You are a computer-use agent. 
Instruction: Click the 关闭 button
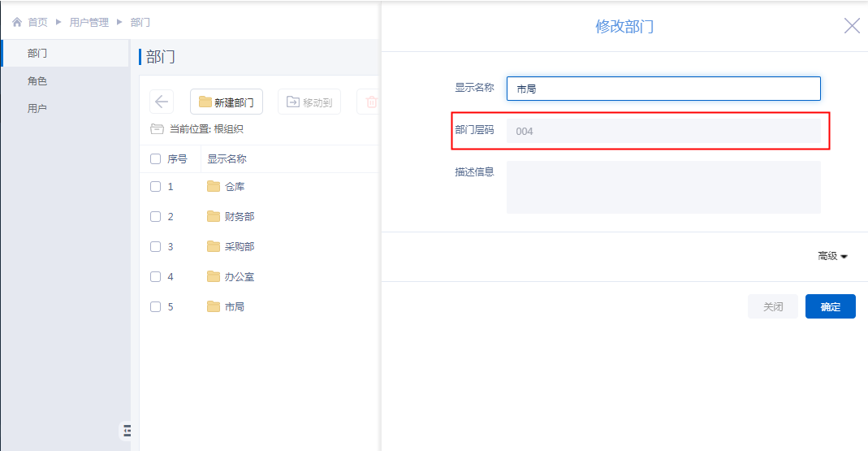click(x=772, y=306)
